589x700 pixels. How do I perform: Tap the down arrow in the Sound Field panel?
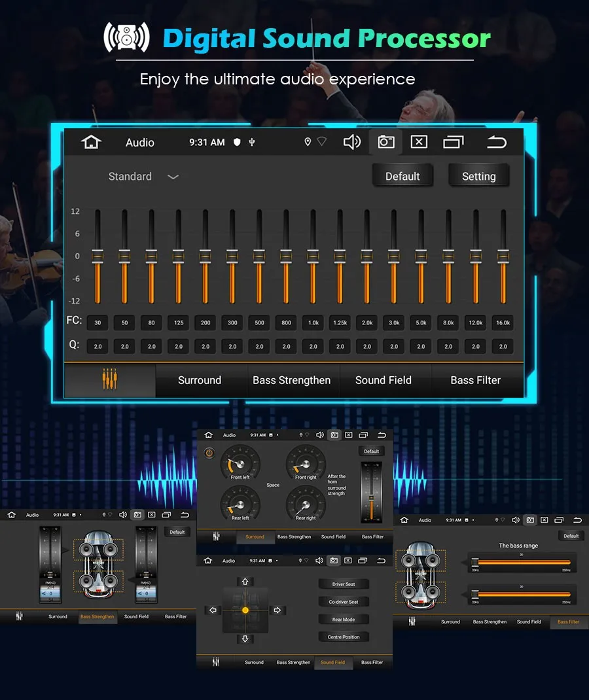click(x=245, y=639)
